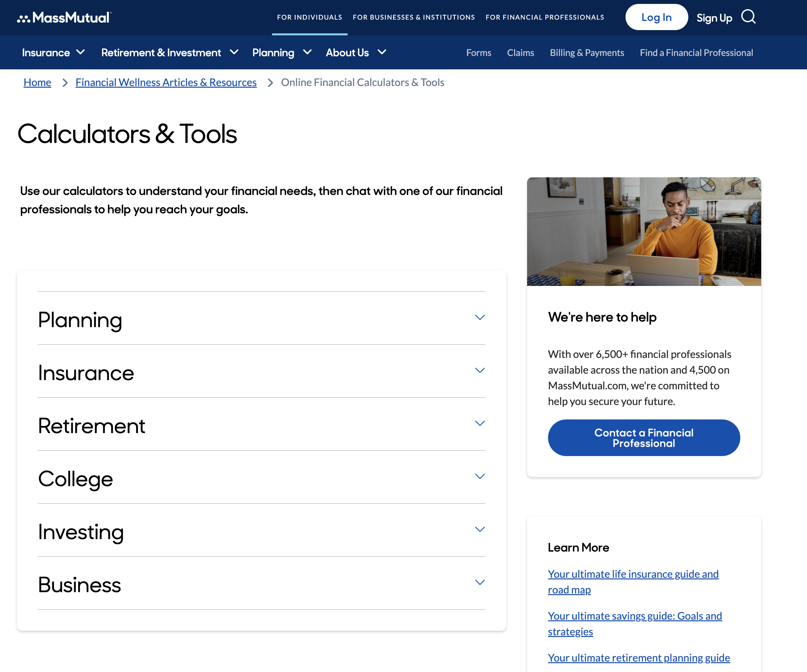Click the breadcrumb arrow after Home

[64, 83]
